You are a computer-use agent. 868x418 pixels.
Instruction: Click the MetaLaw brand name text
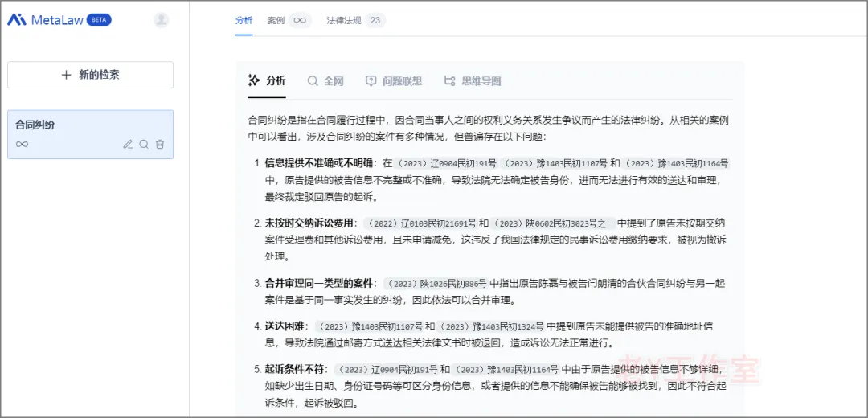click(57, 20)
